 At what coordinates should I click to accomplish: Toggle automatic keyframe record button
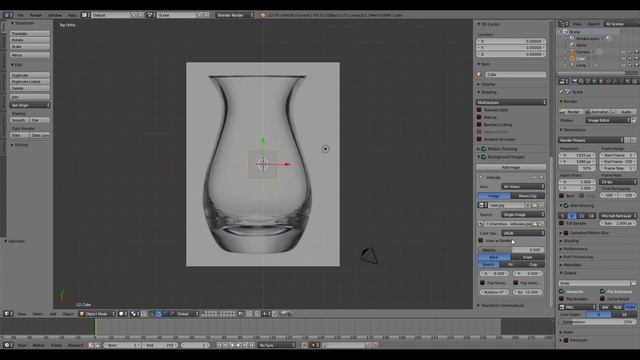[304, 345]
